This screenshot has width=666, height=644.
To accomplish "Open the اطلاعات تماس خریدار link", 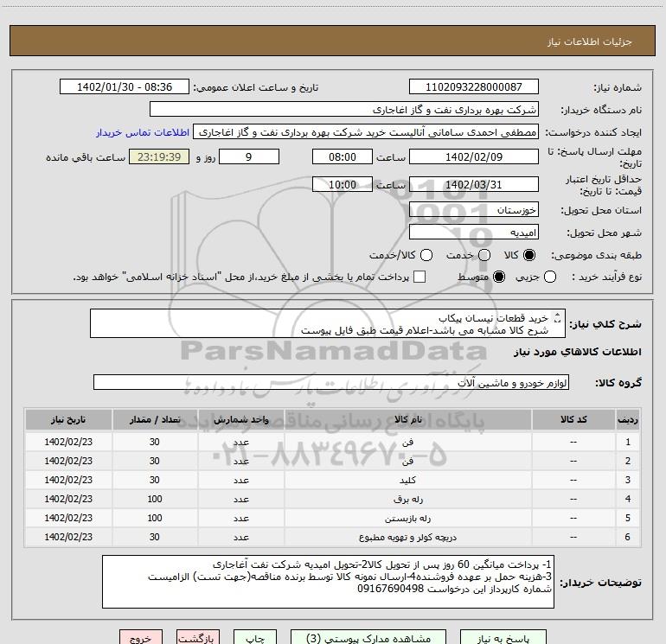I will click(x=143, y=132).
